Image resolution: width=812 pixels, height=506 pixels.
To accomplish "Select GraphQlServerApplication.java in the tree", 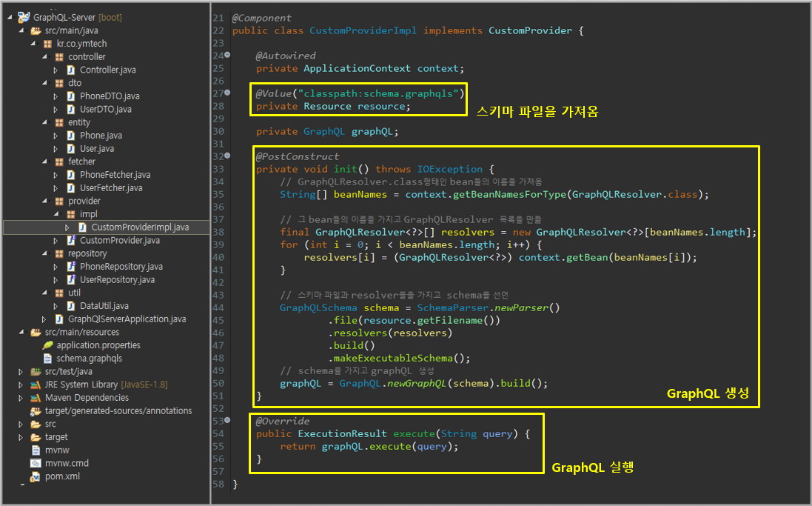I will point(127,319).
